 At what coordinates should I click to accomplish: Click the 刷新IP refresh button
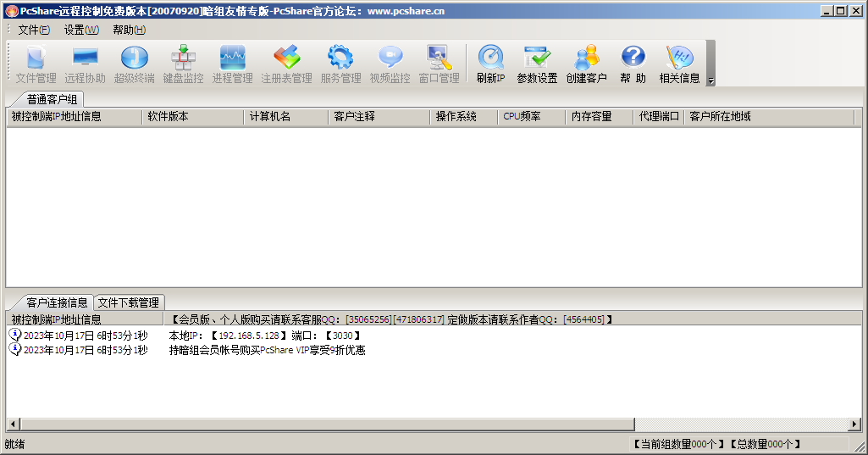tap(490, 64)
